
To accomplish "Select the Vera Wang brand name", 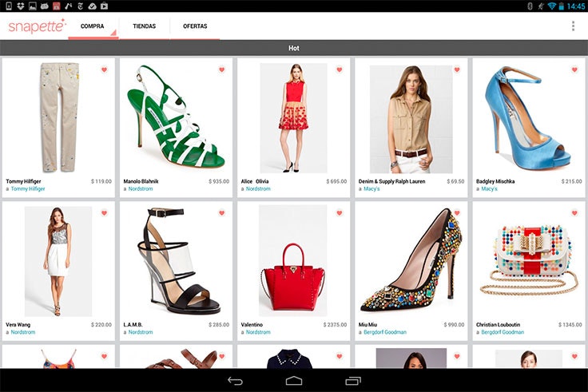I will point(18,325).
